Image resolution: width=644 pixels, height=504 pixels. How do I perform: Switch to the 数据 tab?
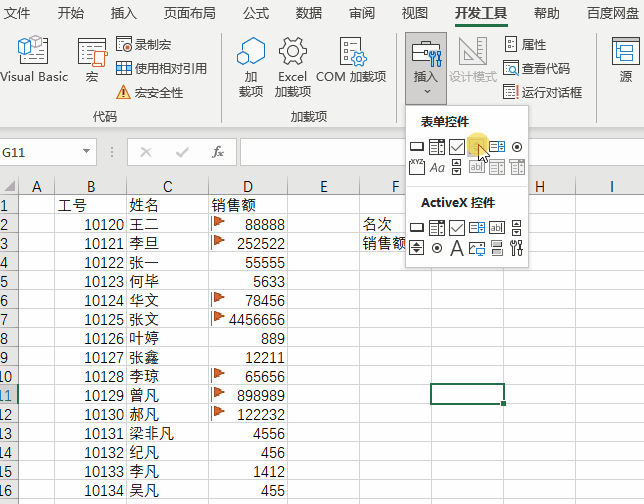[309, 13]
